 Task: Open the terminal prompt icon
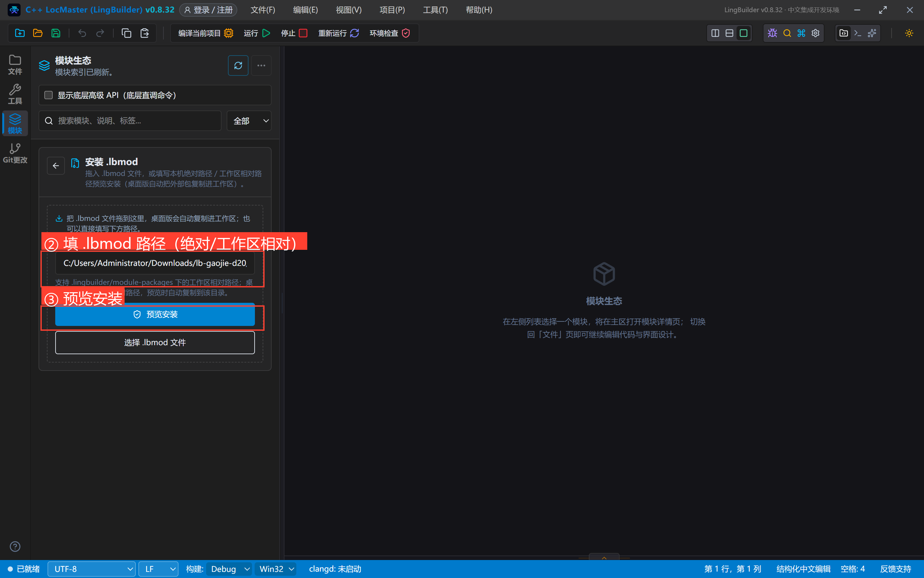coord(858,33)
